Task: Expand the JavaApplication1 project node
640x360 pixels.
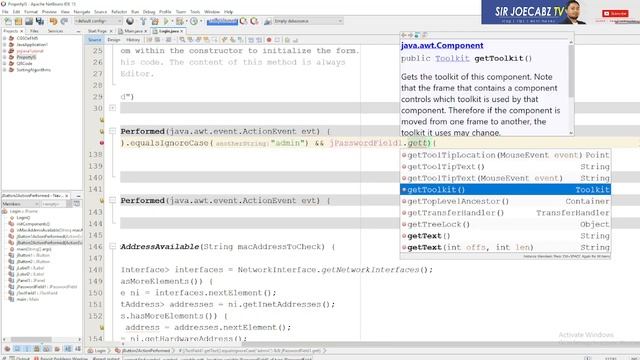Action: pos(4,44)
